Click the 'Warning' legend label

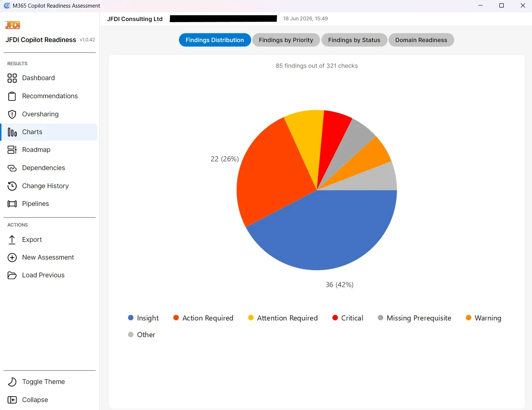pyautogui.click(x=488, y=318)
